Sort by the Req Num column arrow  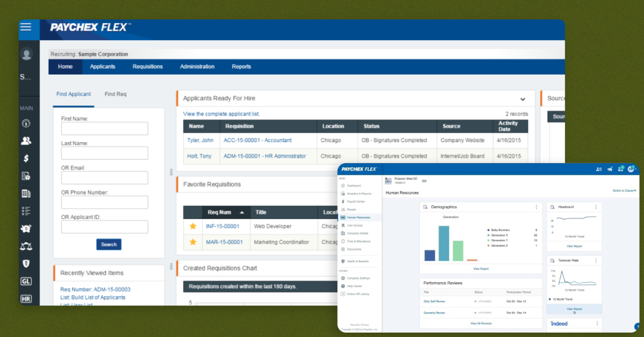[x=243, y=213]
